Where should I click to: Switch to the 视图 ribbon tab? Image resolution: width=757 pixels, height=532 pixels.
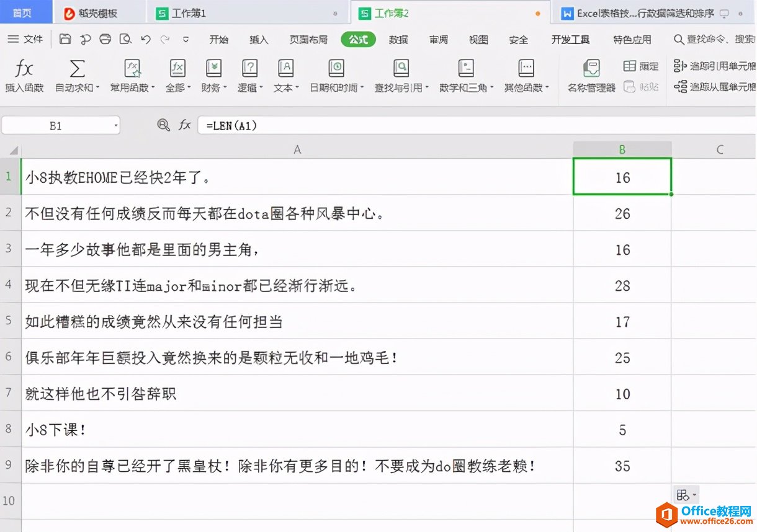(478, 40)
